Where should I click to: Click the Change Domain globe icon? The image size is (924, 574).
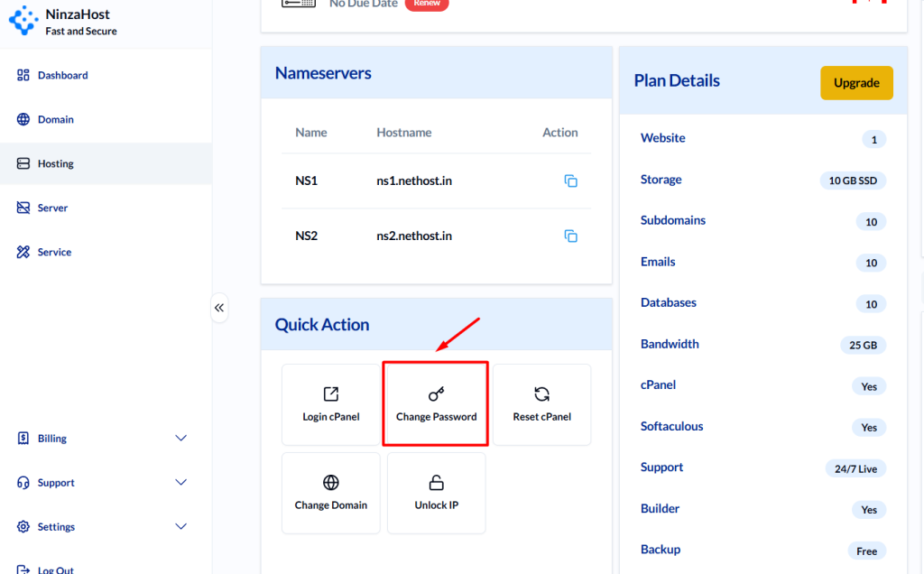coord(331,482)
